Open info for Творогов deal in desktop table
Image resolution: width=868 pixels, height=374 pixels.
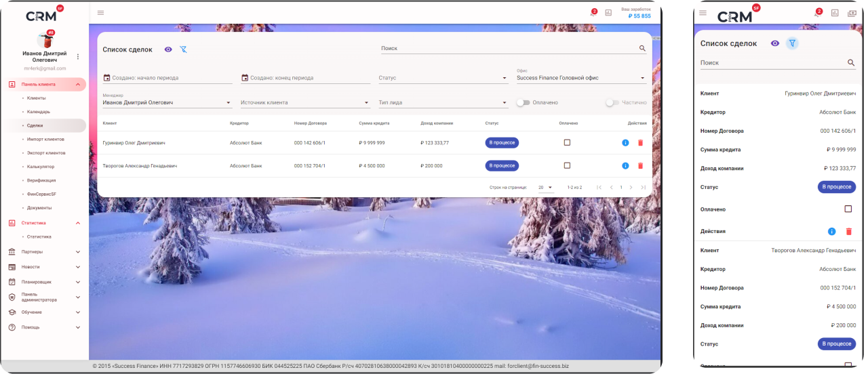(x=625, y=166)
